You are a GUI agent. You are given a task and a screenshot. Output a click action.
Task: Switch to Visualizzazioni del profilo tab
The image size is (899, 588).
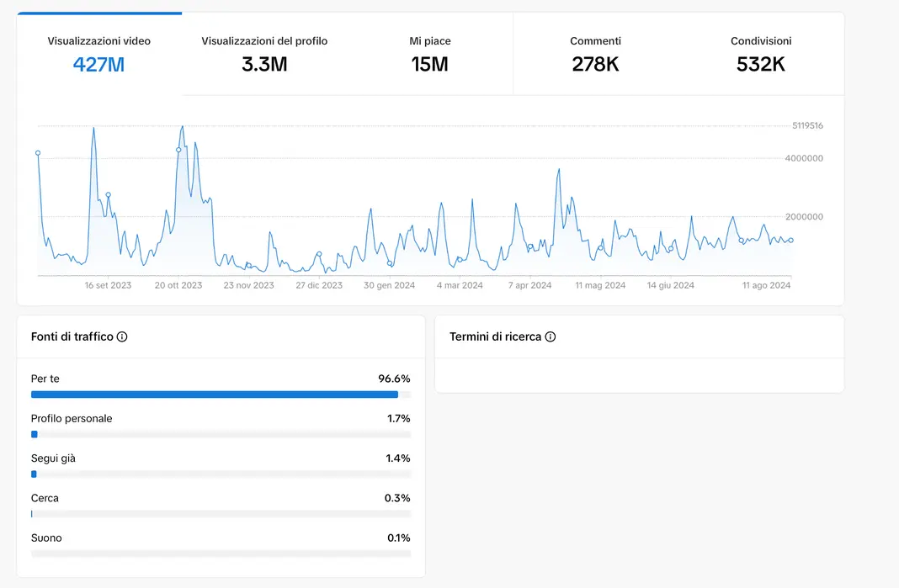pyautogui.click(x=264, y=54)
